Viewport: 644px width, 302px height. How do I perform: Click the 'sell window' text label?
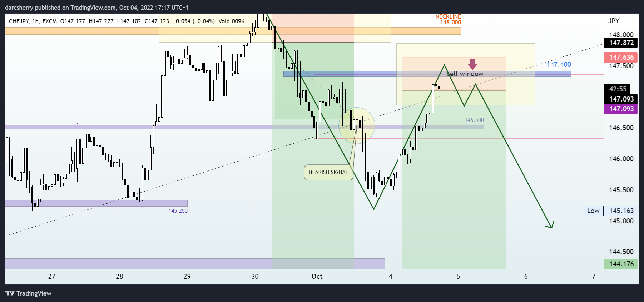pos(465,74)
